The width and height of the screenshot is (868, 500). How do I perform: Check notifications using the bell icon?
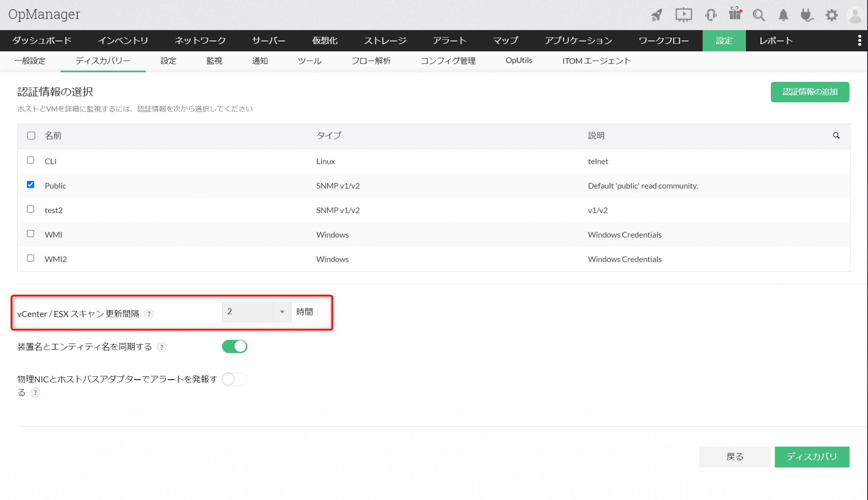click(x=783, y=14)
